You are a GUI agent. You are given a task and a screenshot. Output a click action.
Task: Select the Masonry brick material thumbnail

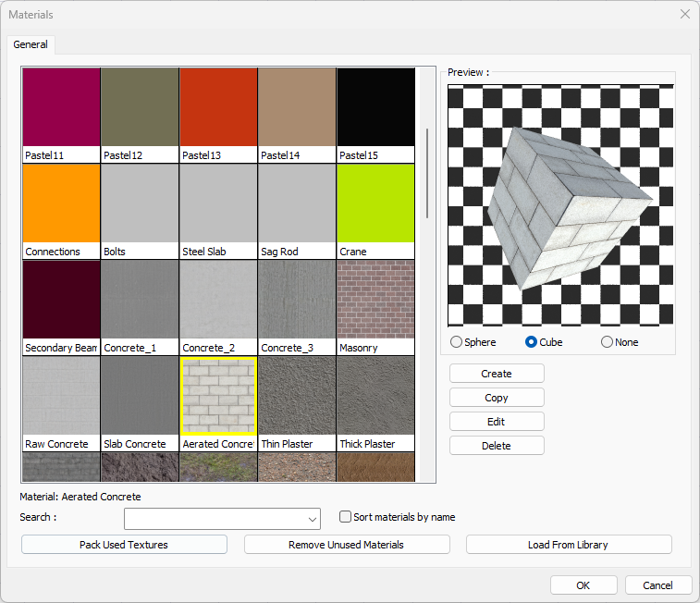(x=375, y=301)
